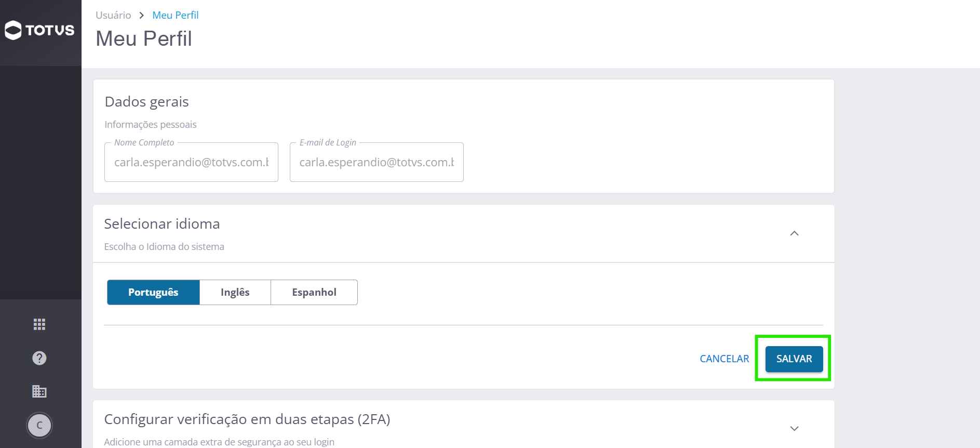This screenshot has height=448, width=980.
Task: Click the CANCELAR button
Action: 724,359
